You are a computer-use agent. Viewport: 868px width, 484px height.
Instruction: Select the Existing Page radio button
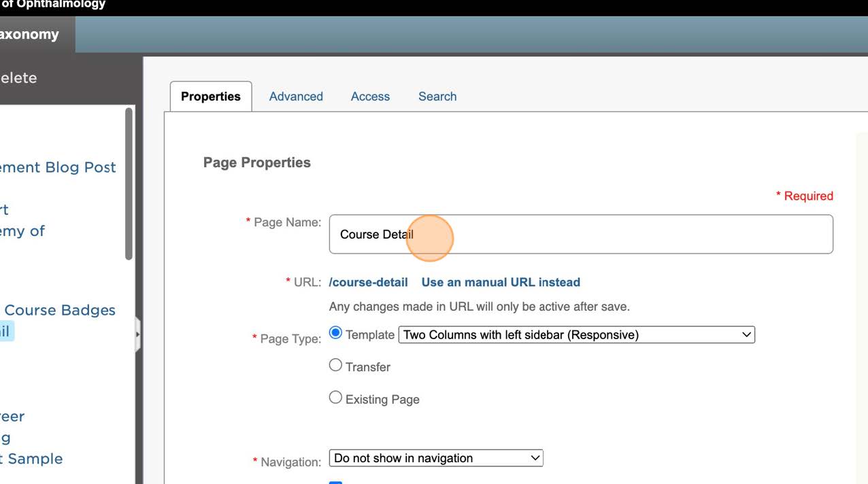pos(335,398)
